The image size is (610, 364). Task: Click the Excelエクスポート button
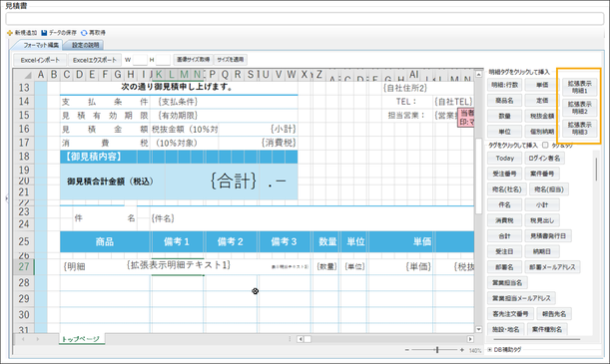click(95, 60)
